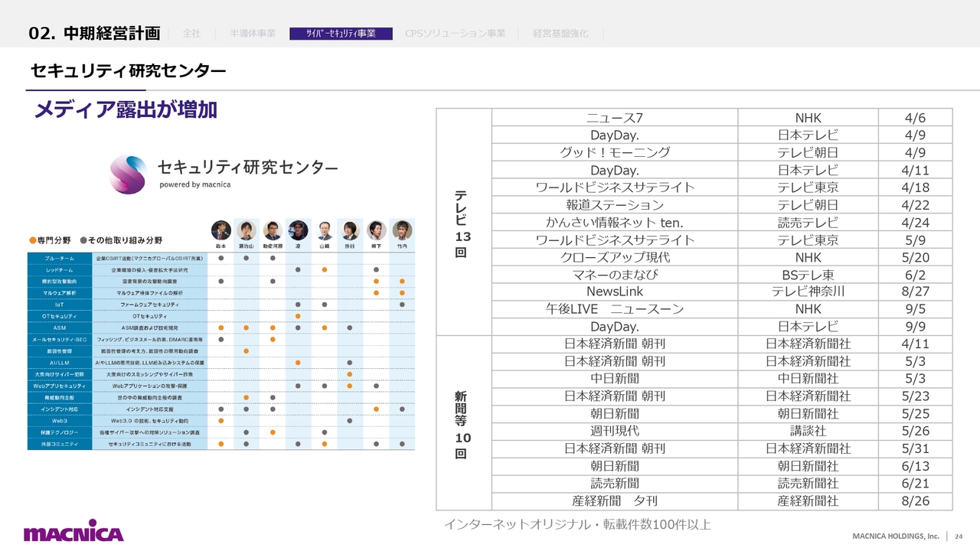
Task: Click the portrait photo of 政本
Action: [220, 230]
